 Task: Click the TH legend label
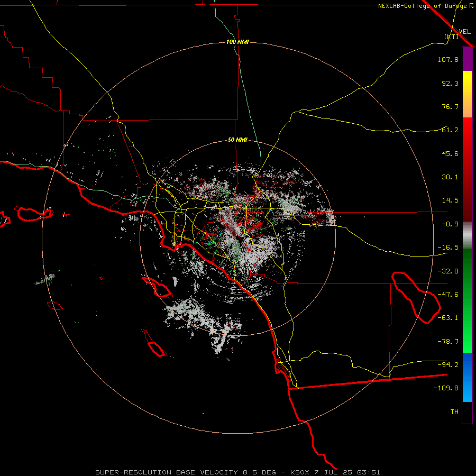454,412
